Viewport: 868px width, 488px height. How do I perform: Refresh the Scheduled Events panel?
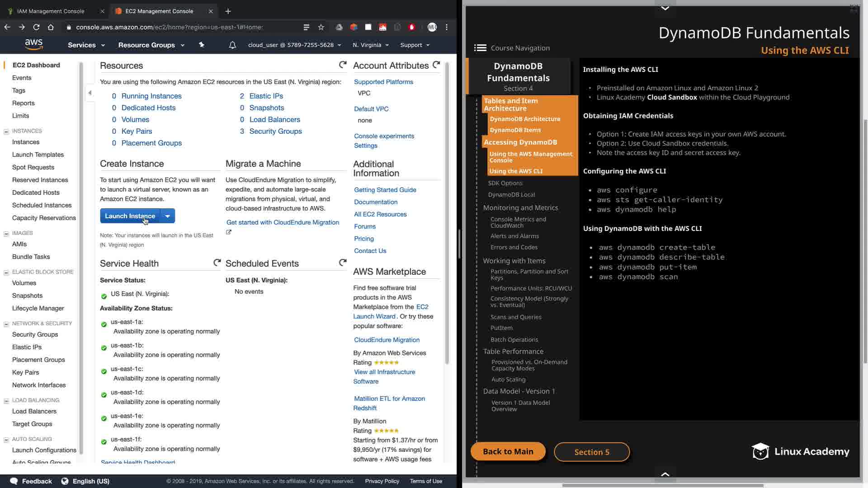pyautogui.click(x=343, y=263)
